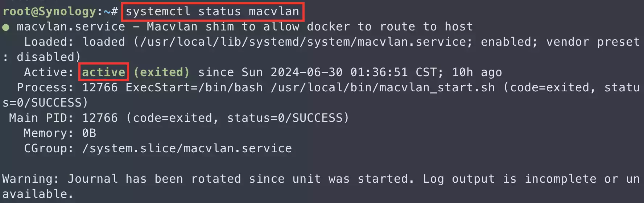Click the CGroup: field label
644x203 pixels.
49,149
